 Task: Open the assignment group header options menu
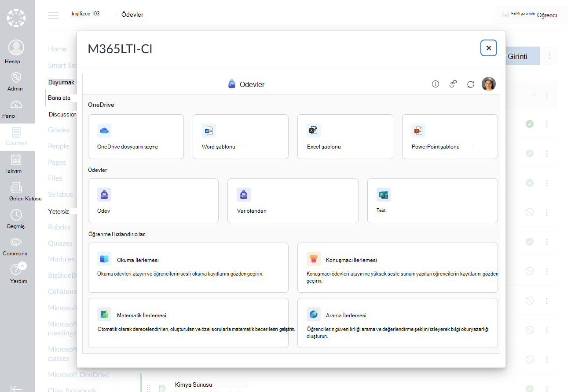click(x=547, y=95)
